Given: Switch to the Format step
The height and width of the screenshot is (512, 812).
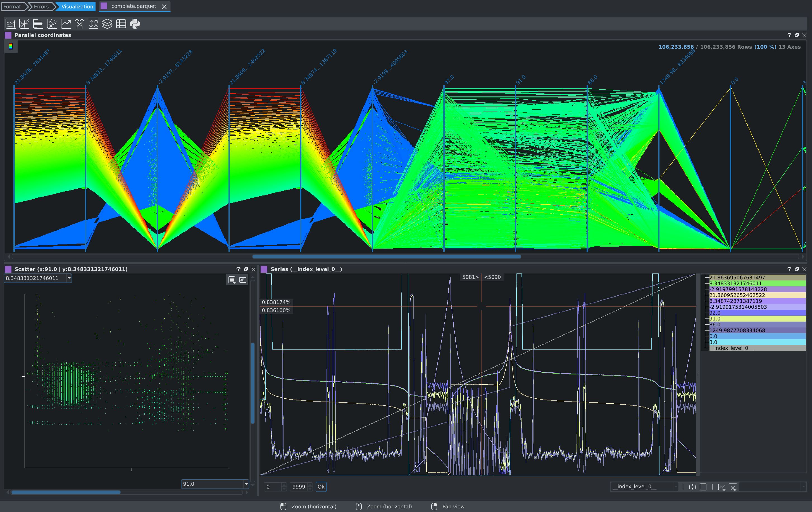Looking at the screenshot, I should tap(12, 6).
